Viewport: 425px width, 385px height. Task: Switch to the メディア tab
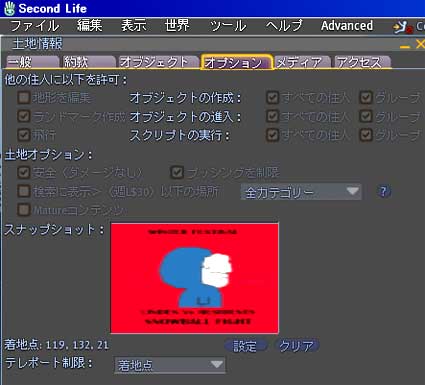tap(302, 62)
